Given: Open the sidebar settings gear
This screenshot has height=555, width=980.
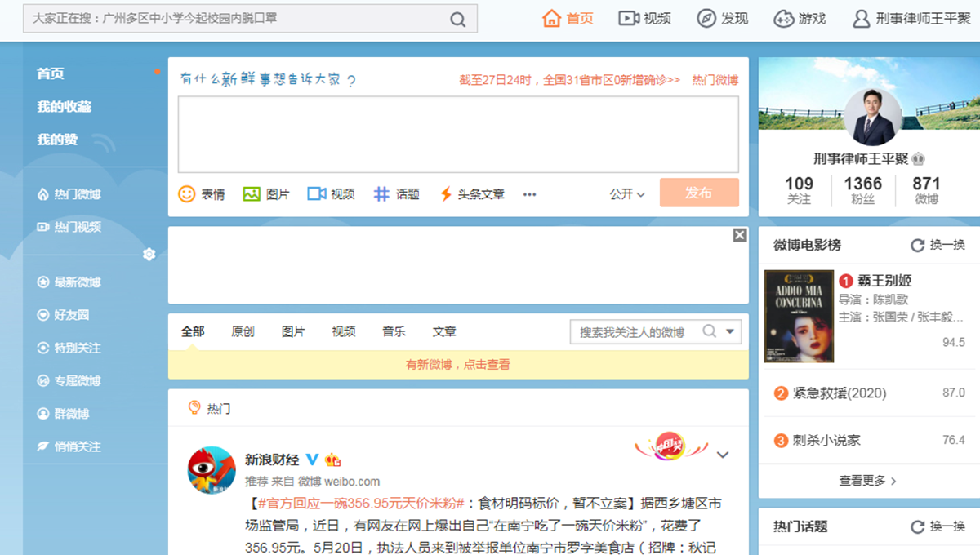Looking at the screenshot, I should (x=149, y=254).
